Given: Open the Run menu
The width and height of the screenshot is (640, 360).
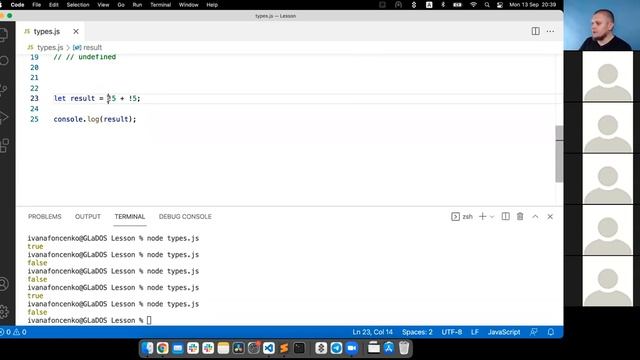Looking at the screenshot, I should pyautogui.click(x=137, y=5).
